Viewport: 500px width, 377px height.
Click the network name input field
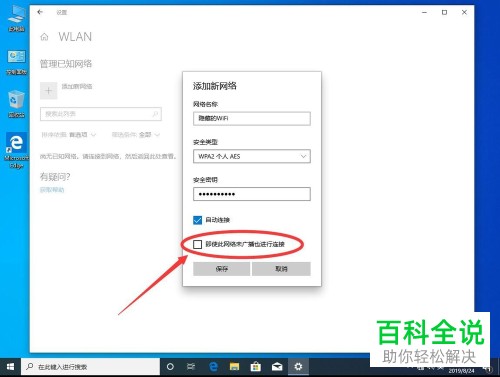(x=252, y=118)
